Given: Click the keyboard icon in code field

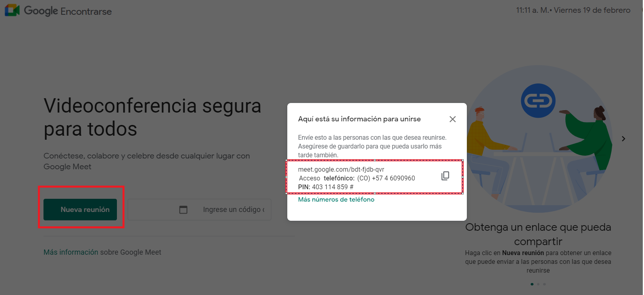Looking at the screenshot, I should click(183, 210).
